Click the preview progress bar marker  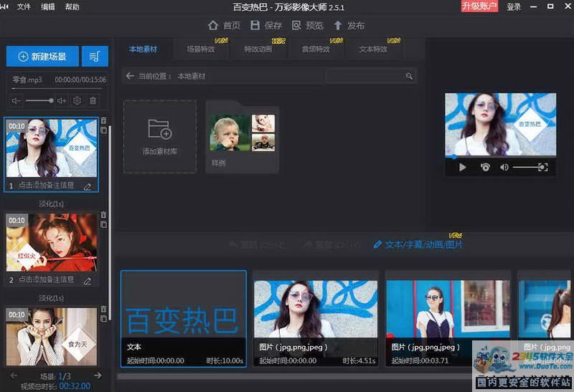tap(454, 157)
